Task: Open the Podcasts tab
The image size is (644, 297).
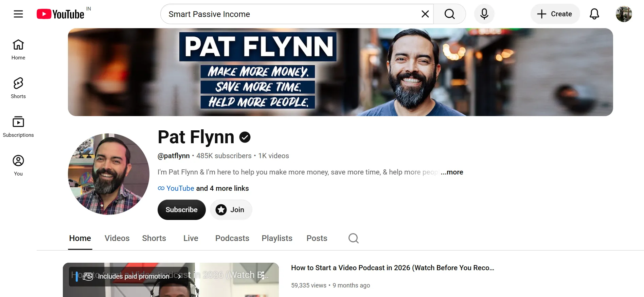Action: tap(232, 238)
